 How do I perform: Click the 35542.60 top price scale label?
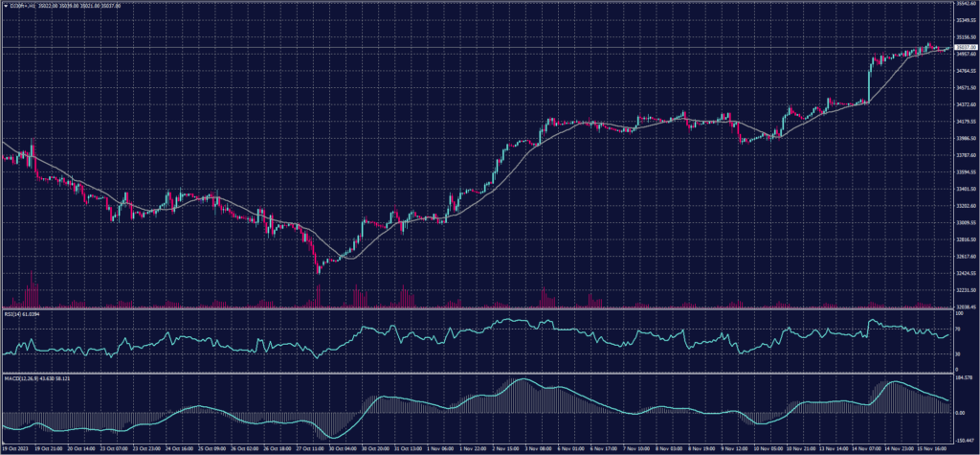tap(966, 5)
